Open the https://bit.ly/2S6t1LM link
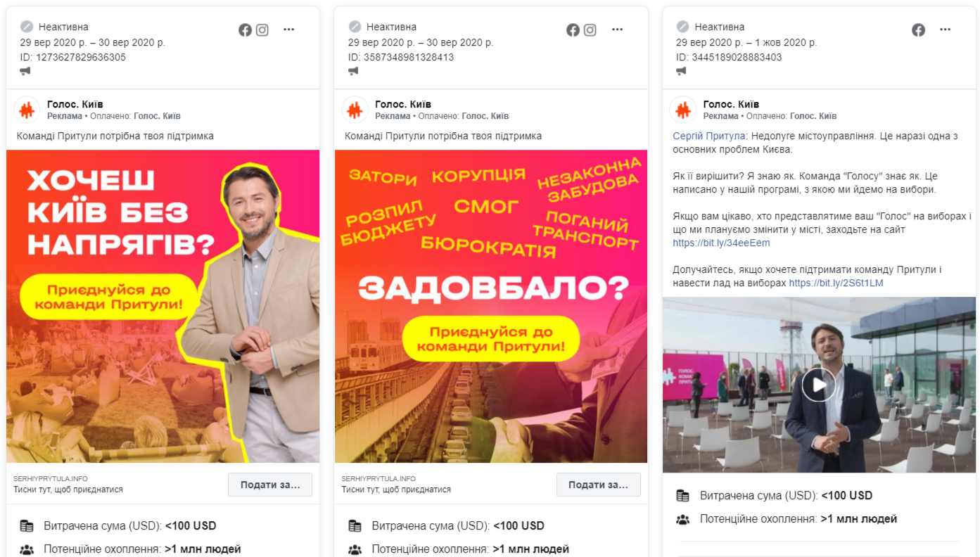Screen dimensions: 980x557 pos(836,283)
